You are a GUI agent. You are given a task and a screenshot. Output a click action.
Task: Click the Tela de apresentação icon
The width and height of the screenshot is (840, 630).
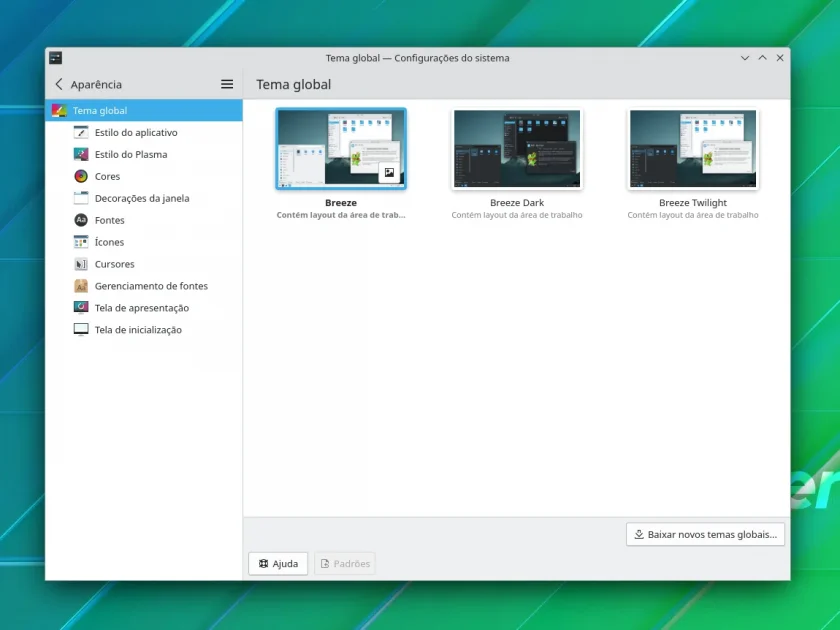point(81,308)
